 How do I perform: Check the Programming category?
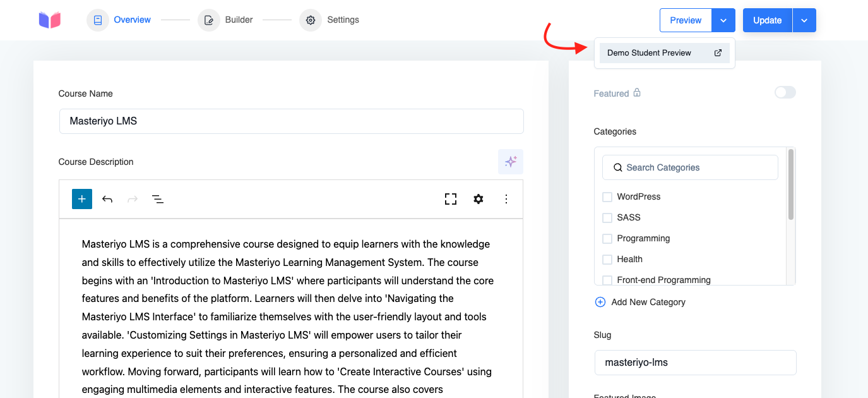click(607, 239)
